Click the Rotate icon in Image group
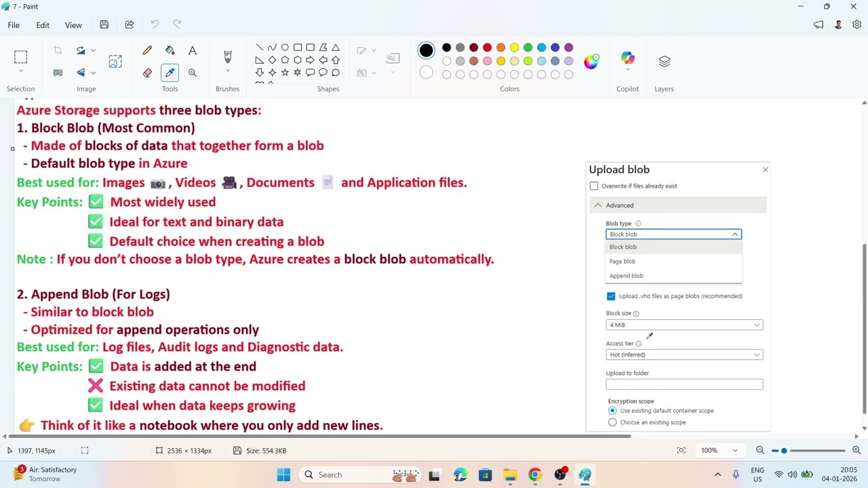Viewport: 868px width, 488px height. point(81,50)
